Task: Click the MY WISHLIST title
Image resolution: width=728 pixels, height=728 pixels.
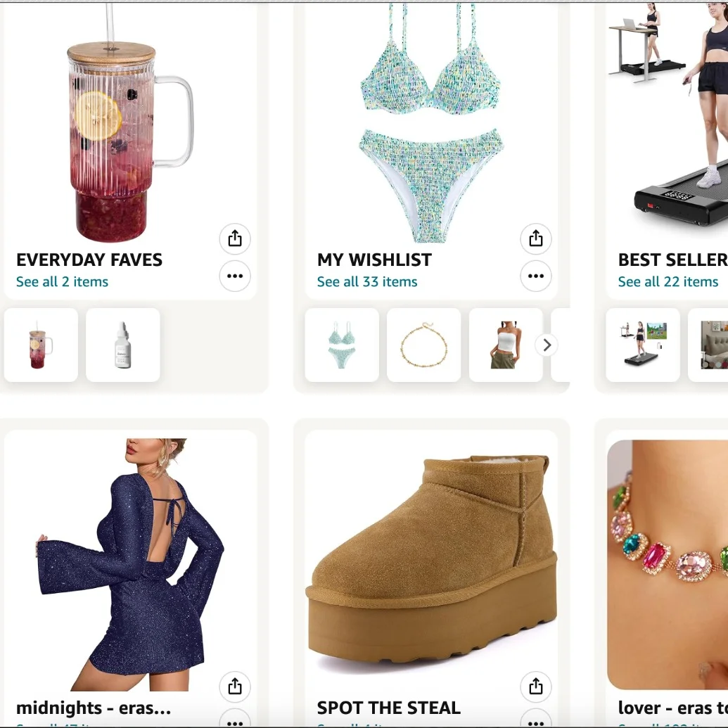Action: pos(374,260)
